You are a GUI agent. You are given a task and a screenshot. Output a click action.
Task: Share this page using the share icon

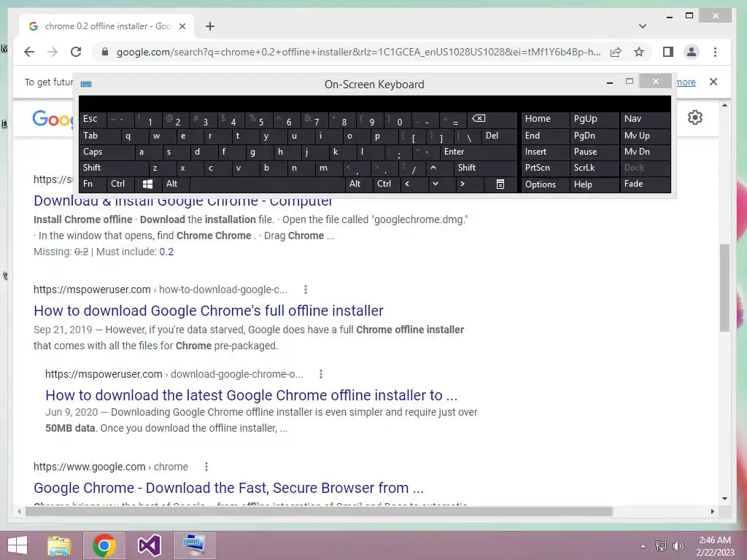[x=616, y=52]
